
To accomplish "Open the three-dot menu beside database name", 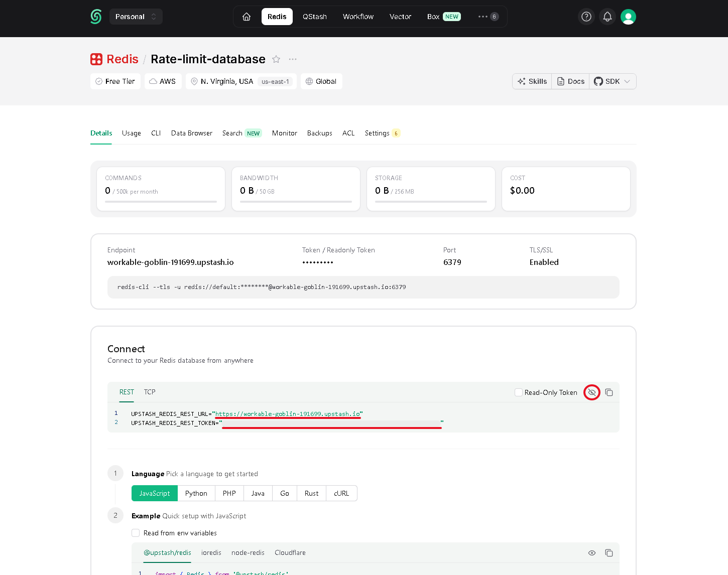I will 293,59.
